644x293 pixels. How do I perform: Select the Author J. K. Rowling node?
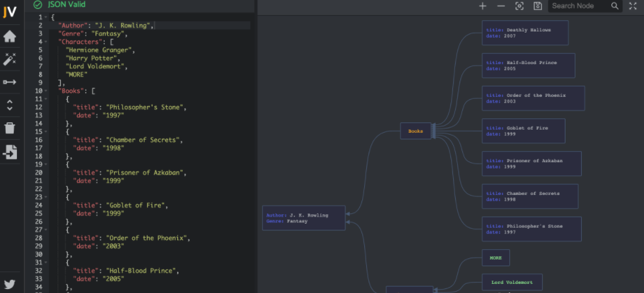(303, 218)
